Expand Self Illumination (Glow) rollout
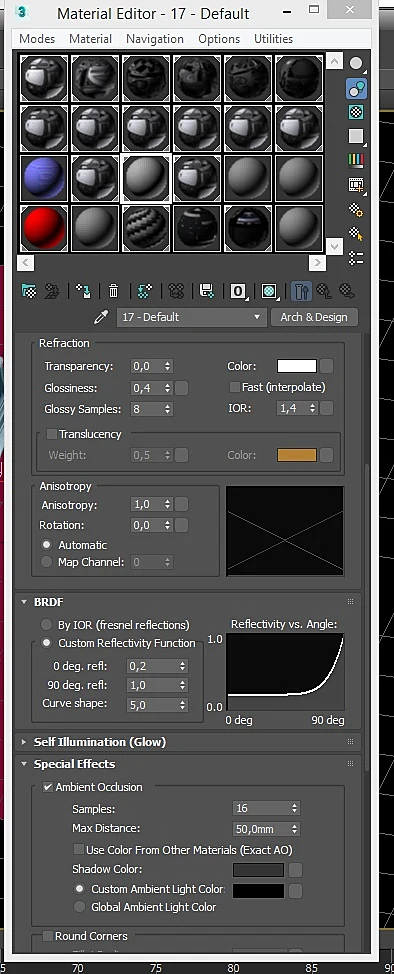Viewport: 394px width, 974px height. click(99, 742)
